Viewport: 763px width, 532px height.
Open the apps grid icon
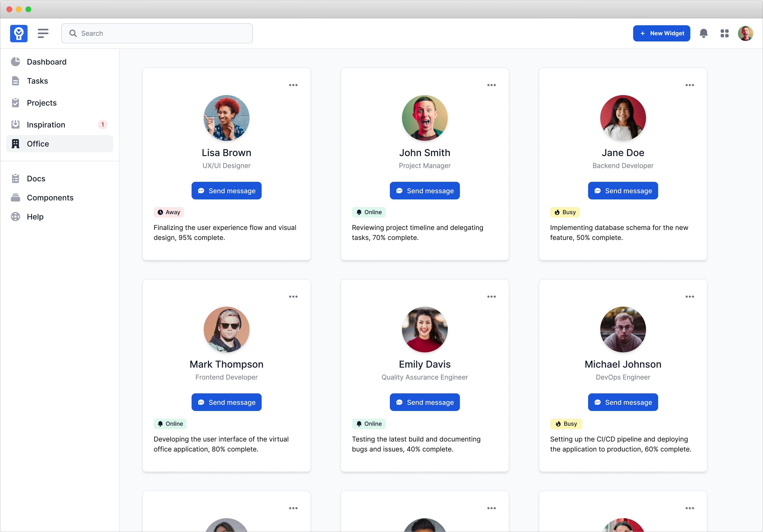(724, 33)
